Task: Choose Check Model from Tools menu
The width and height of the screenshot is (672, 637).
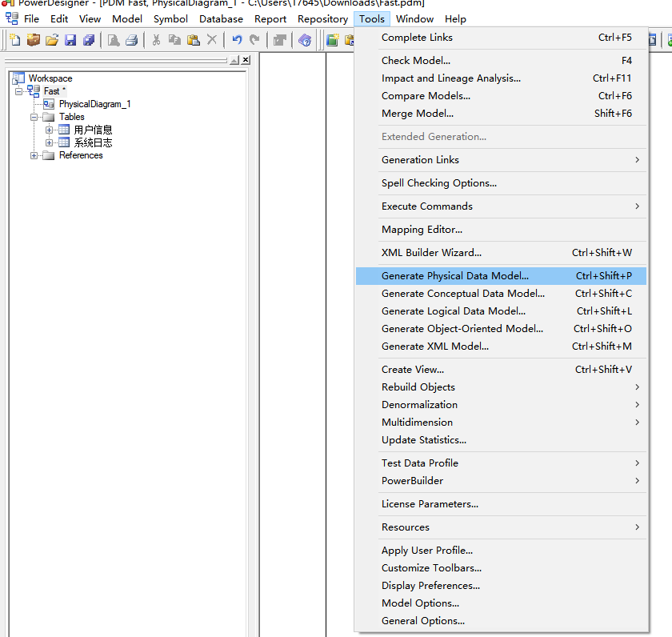Action: 501,61
